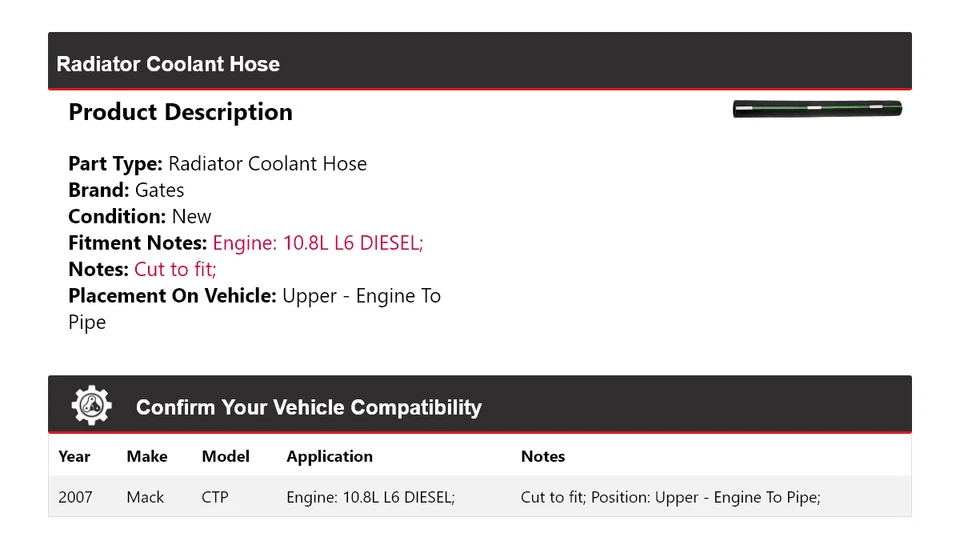Click the Make column header
The image size is (960, 549).
coord(147,456)
